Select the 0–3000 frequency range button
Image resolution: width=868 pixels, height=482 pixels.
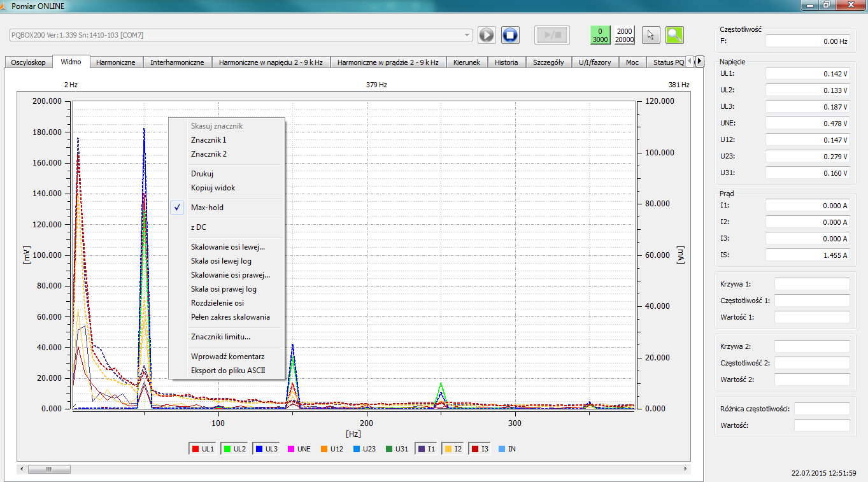pos(601,35)
